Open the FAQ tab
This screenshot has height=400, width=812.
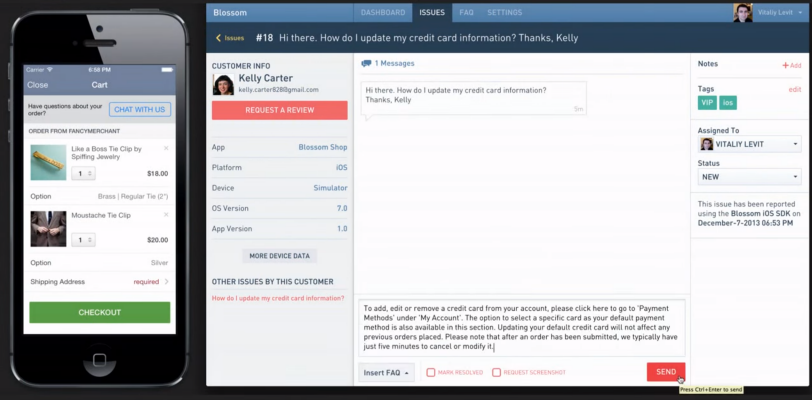(x=466, y=13)
